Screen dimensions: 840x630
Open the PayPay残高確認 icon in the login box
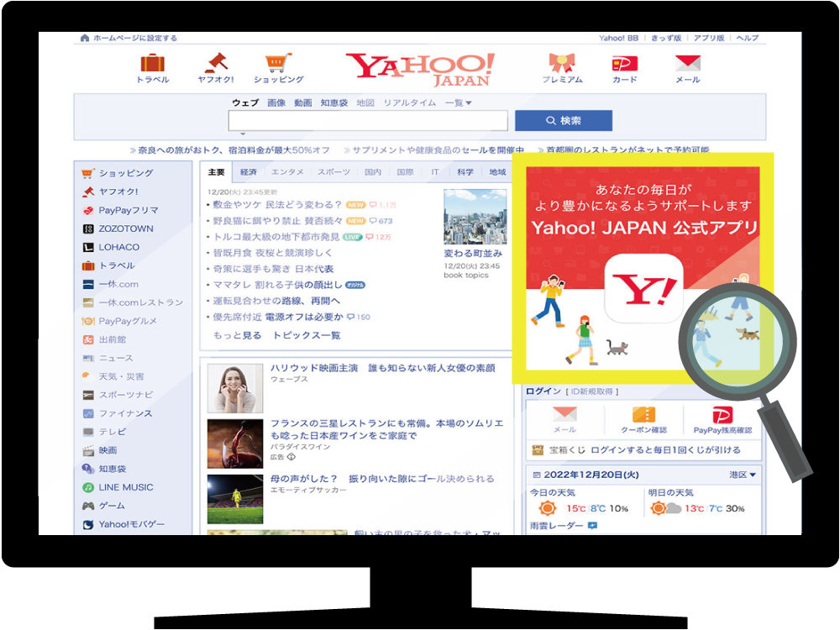722,415
